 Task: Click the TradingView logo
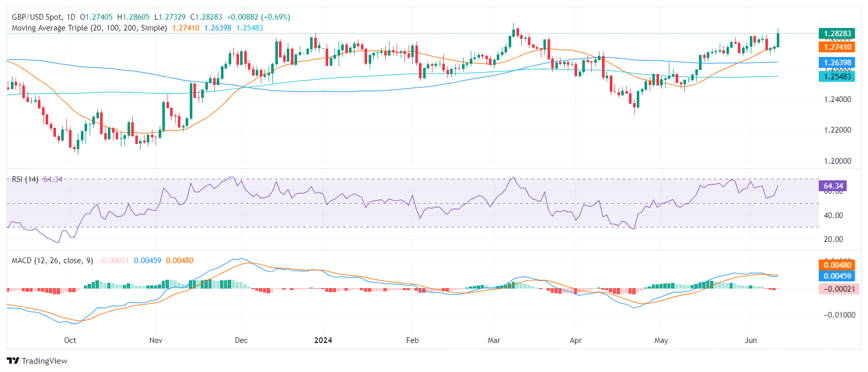37,361
